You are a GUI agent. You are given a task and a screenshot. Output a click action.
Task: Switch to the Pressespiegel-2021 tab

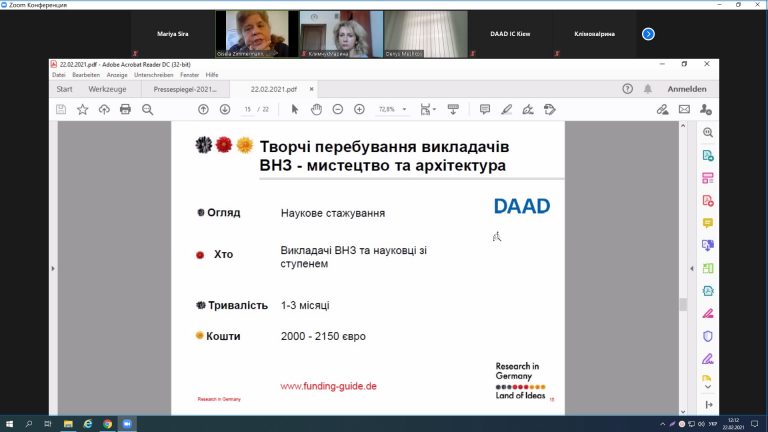185,89
